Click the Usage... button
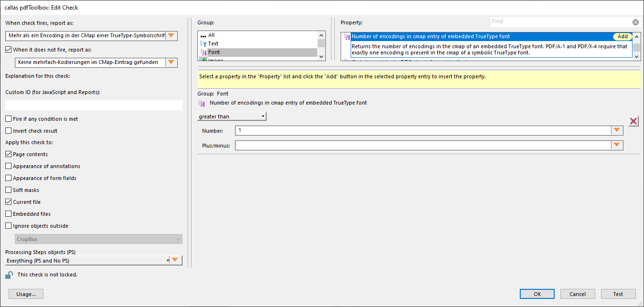 (x=26, y=294)
